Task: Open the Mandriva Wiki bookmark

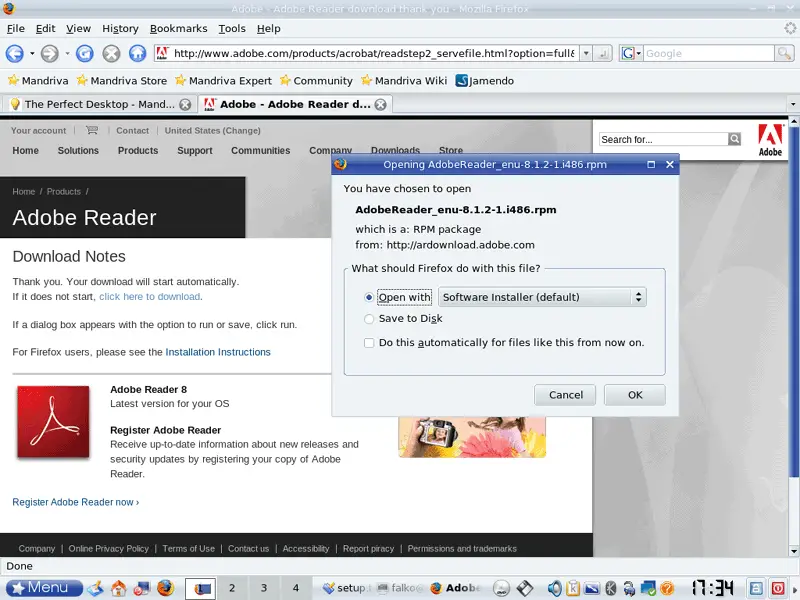Action: point(404,81)
